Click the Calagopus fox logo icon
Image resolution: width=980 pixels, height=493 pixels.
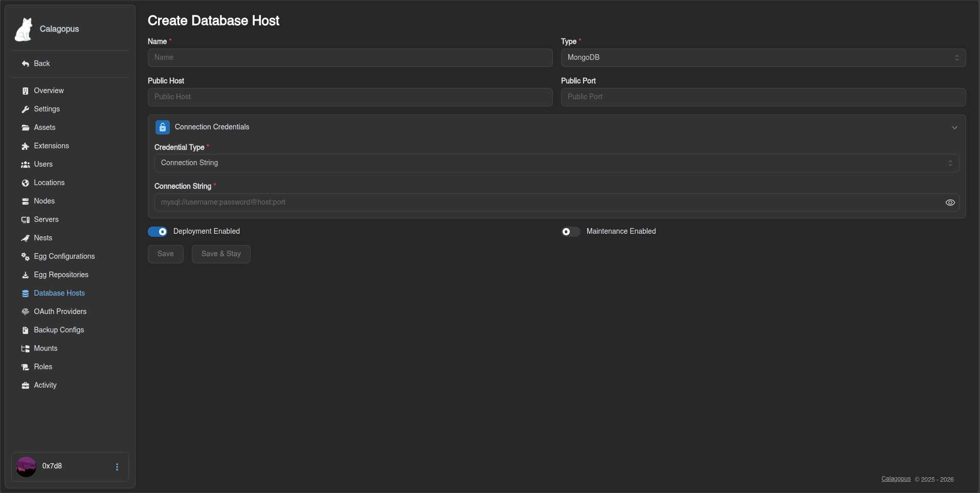[x=24, y=29]
